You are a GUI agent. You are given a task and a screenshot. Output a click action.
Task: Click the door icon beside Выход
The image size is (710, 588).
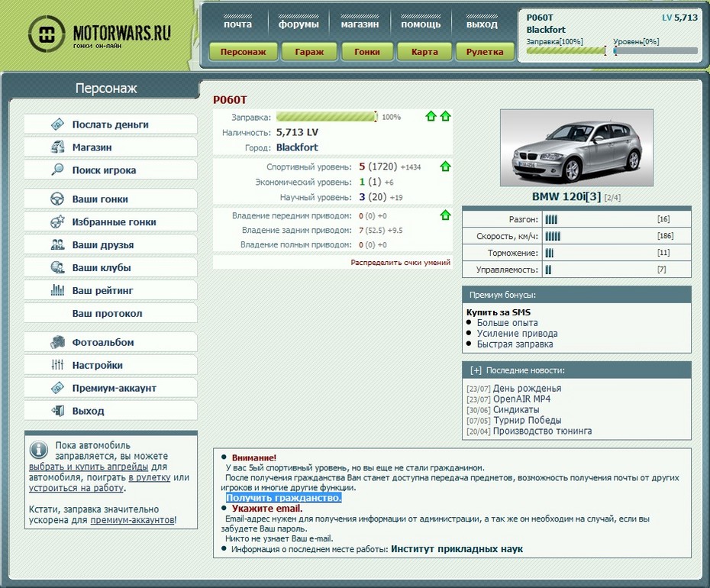click(x=57, y=410)
